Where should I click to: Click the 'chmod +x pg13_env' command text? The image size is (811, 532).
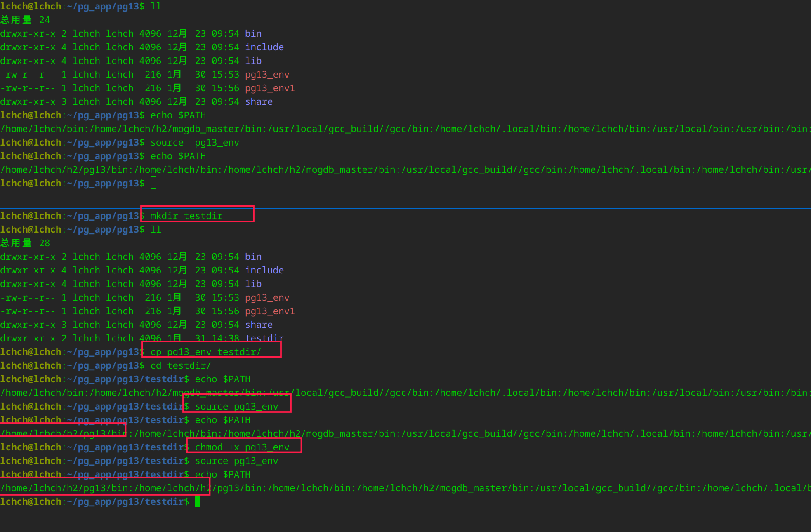pyautogui.click(x=242, y=447)
